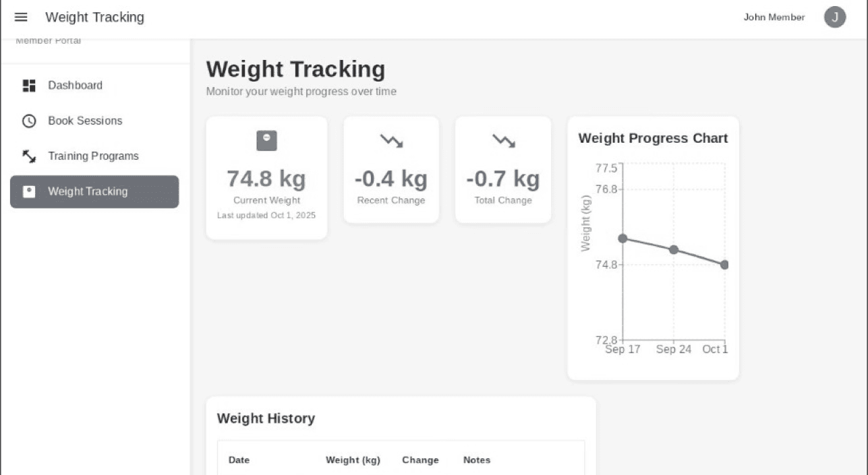Click the Weight (kg) column header
This screenshot has height=475, width=868.
pos(353,460)
